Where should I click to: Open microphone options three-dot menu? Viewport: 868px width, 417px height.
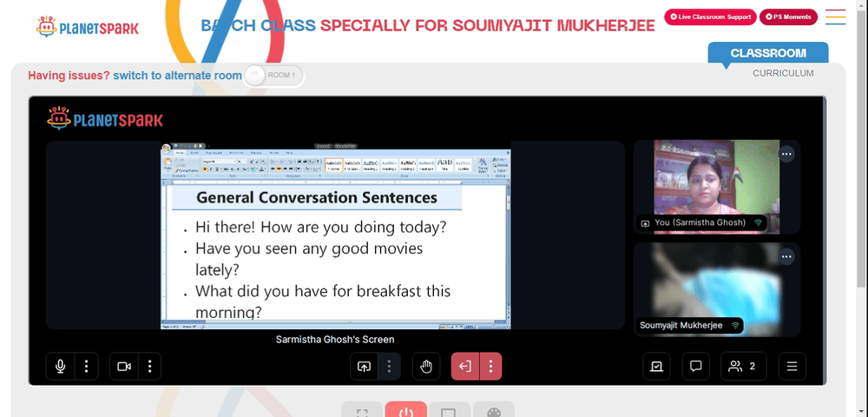(x=86, y=366)
